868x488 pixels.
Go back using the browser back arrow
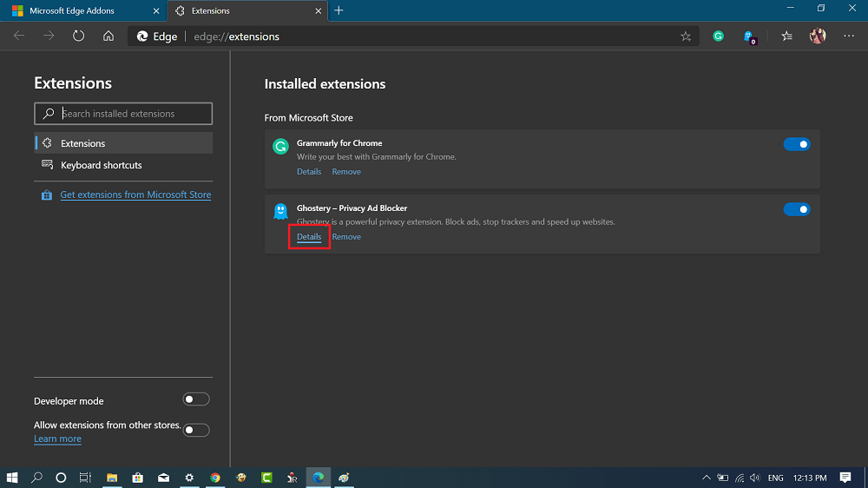tap(19, 36)
